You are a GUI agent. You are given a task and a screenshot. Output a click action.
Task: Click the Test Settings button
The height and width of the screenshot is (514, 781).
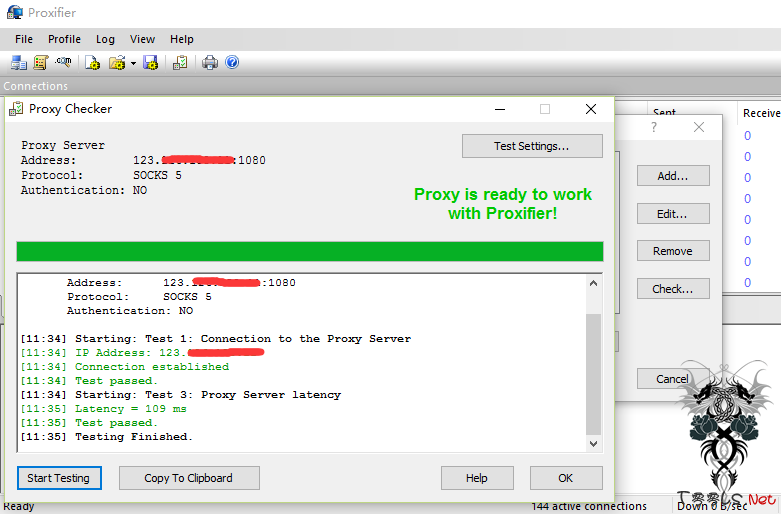tap(532, 146)
